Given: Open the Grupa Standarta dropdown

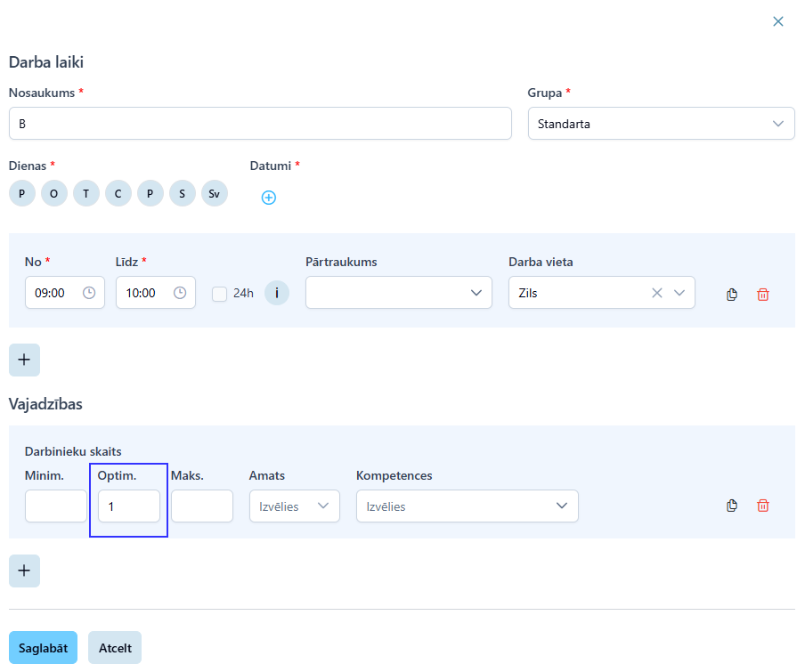Looking at the screenshot, I should coord(662,124).
